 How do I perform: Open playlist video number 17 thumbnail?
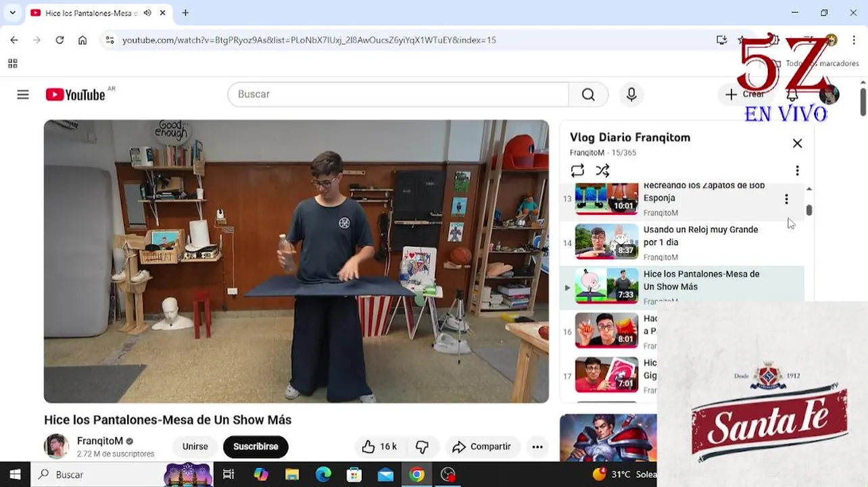click(x=606, y=375)
